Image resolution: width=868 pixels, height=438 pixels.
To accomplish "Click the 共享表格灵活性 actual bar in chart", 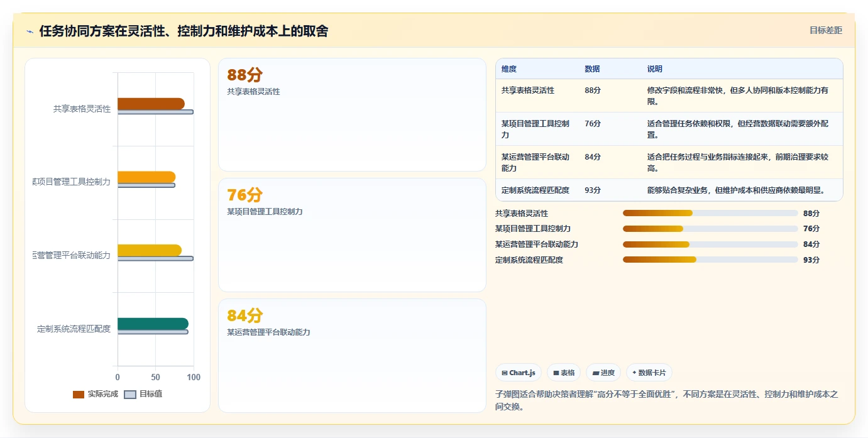I will pyautogui.click(x=151, y=104).
